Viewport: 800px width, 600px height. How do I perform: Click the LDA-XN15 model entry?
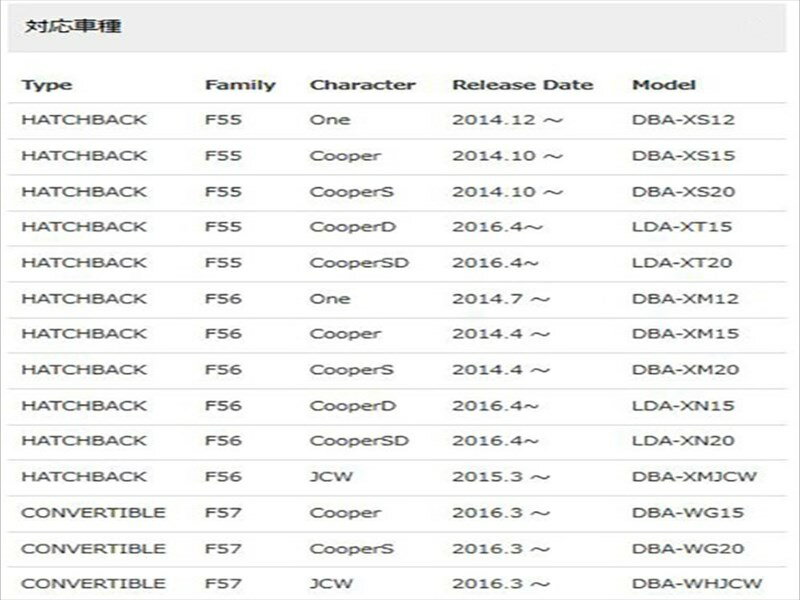coord(683,405)
